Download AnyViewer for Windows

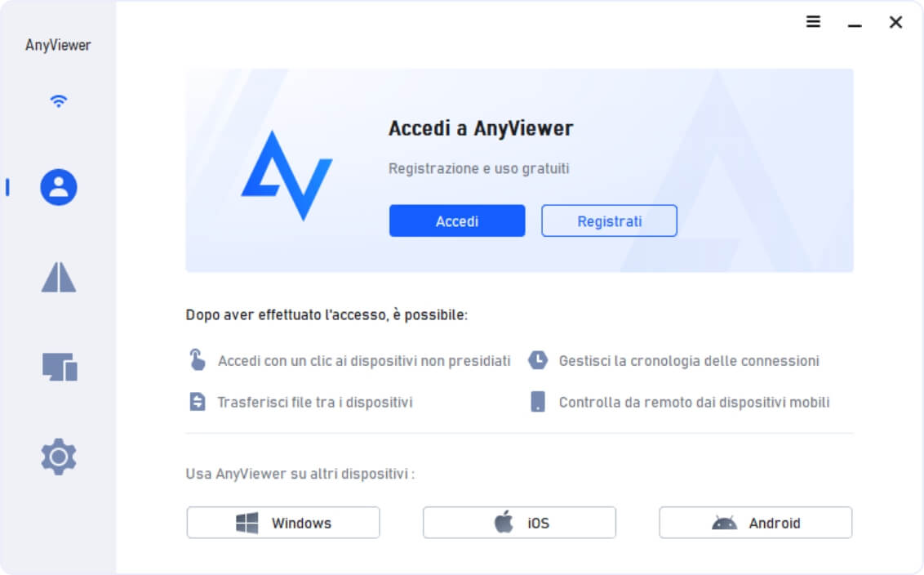click(283, 523)
